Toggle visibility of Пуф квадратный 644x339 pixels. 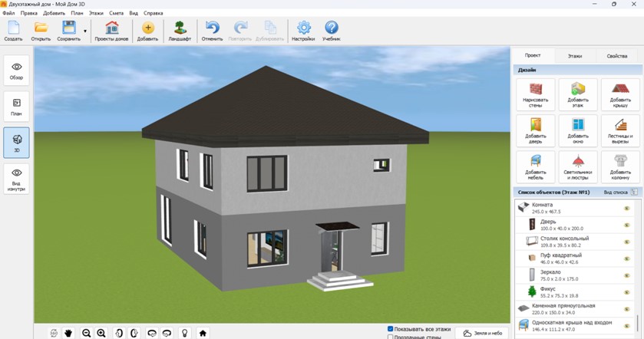tap(627, 258)
